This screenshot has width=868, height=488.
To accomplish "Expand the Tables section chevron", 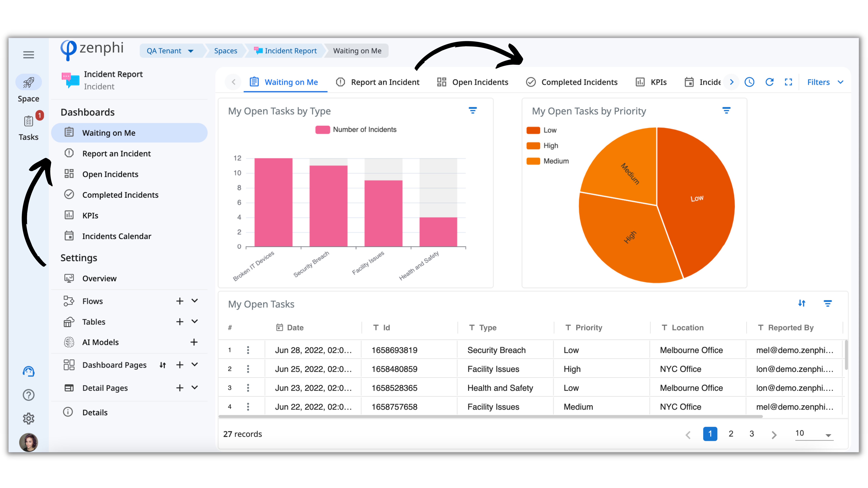I will coord(195,321).
